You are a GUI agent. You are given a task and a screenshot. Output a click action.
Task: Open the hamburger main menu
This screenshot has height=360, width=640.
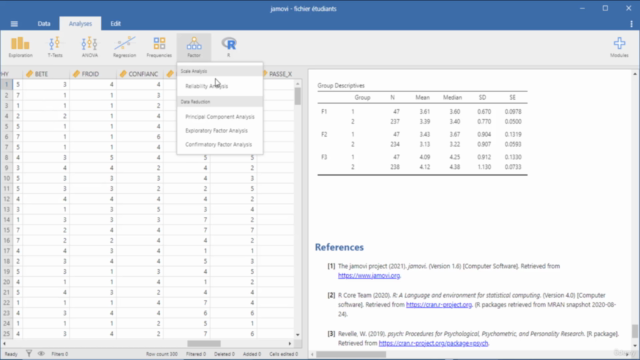[14, 24]
